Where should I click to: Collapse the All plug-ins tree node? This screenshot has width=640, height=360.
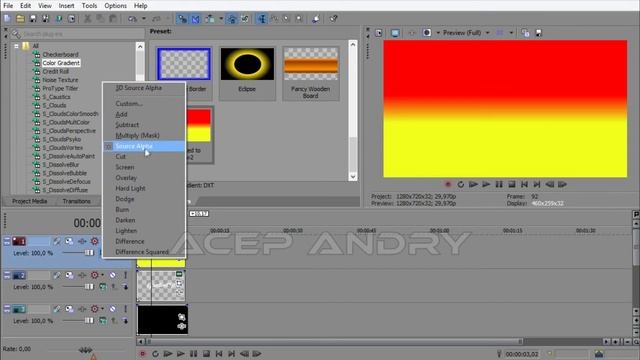[x=16, y=46]
